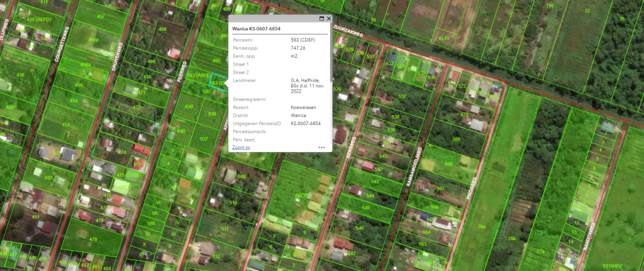Viewport: 644px width, 271px height.
Task: Click parcel 26b in the forest strip
Action: (x=511, y=238)
